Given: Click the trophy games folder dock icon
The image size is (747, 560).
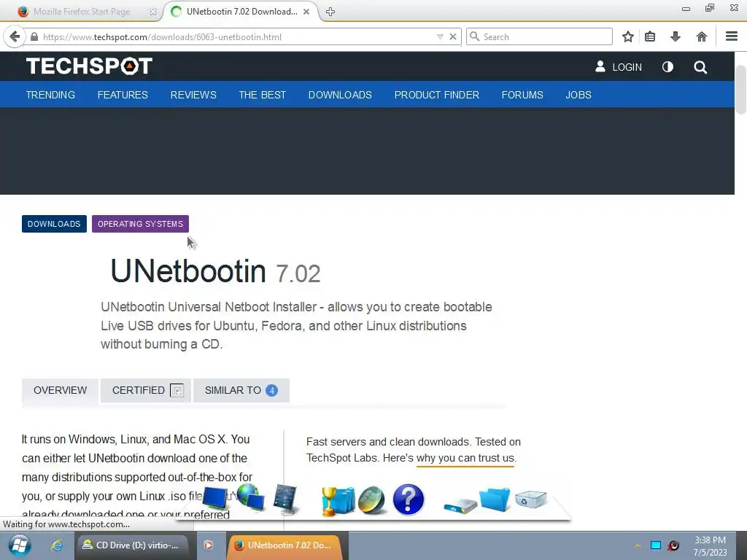Looking at the screenshot, I should [338, 501].
